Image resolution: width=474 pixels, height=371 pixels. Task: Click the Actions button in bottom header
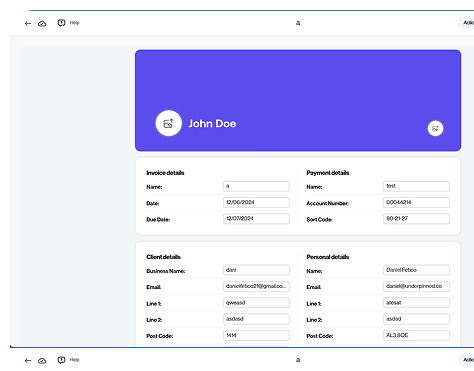click(467, 360)
